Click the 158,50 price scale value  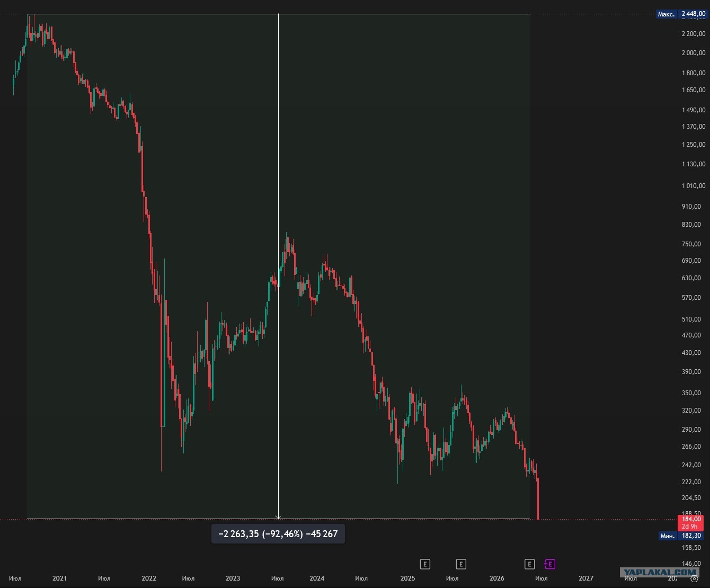[x=691, y=549]
